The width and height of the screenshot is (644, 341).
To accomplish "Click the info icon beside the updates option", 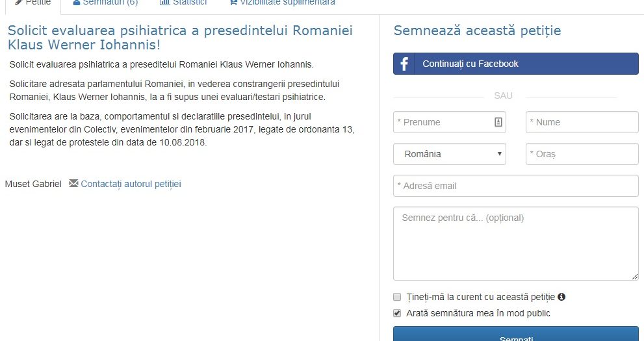I will [561, 297].
